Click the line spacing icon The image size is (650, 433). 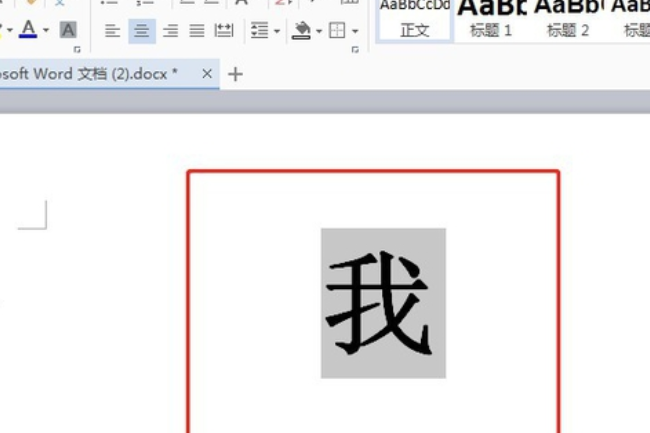260,31
